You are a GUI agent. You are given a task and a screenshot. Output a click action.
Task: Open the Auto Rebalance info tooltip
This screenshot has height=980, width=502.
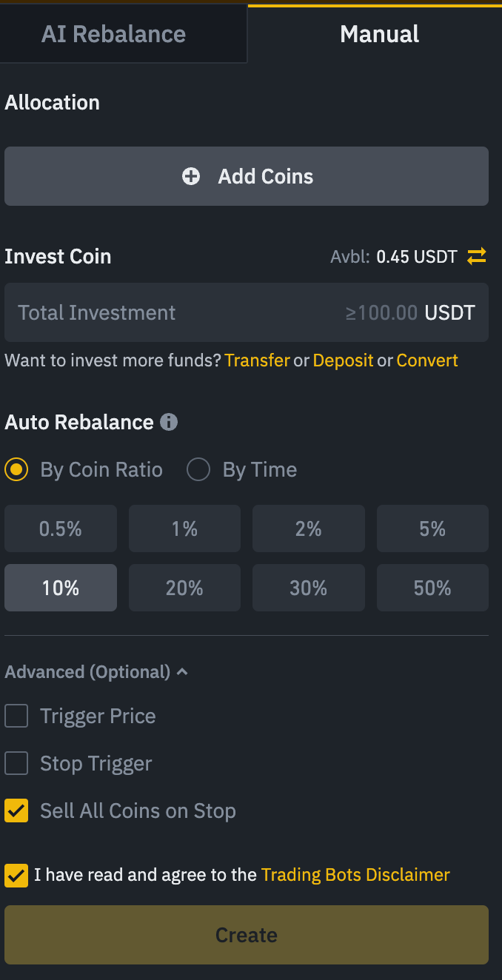coord(169,423)
